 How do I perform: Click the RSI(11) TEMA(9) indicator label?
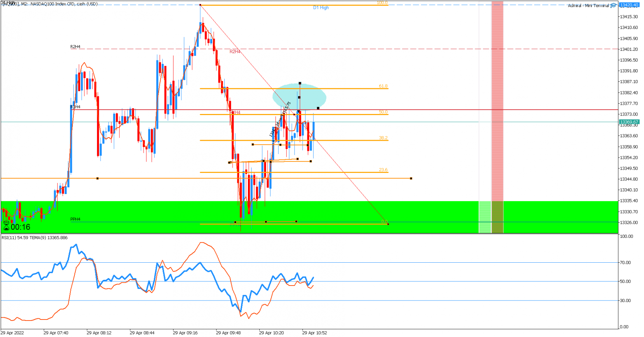click(x=34, y=238)
